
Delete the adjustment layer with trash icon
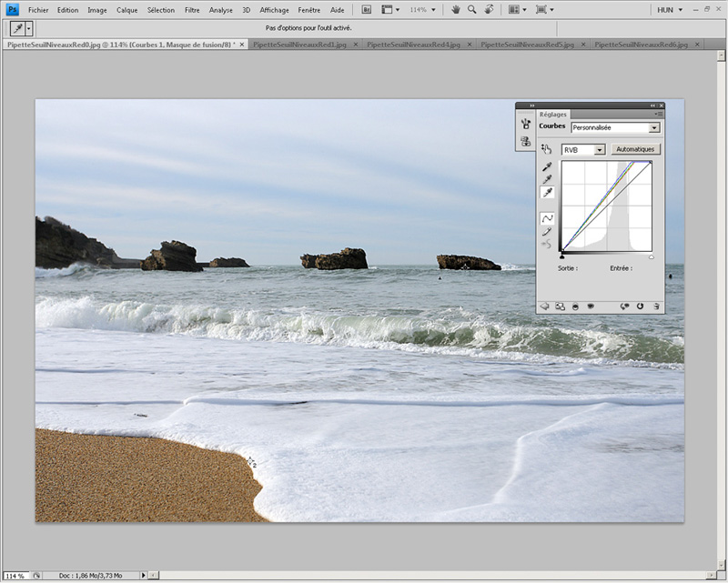656,307
